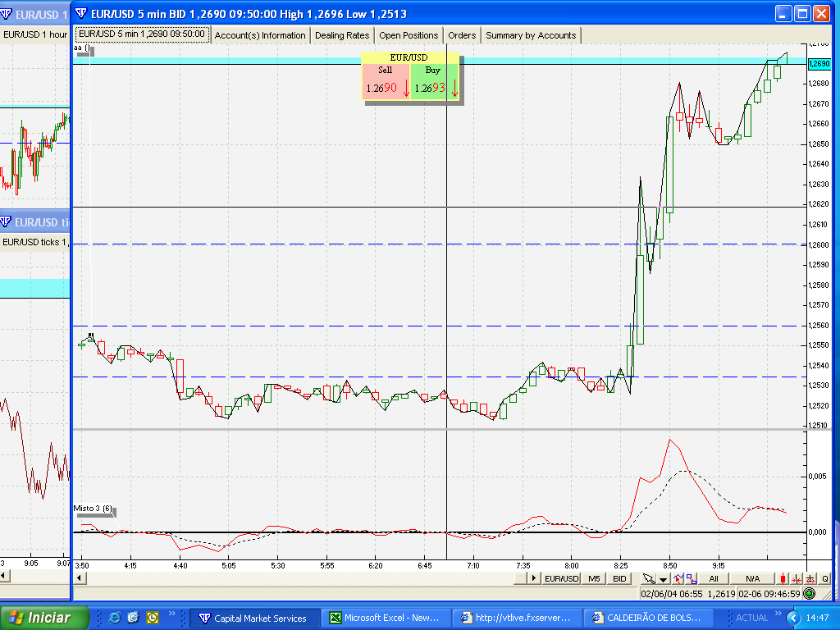Viewport: 840px width, 630px height.
Task: Switch to Microsoft Excel taskbar item
Action: point(386,619)
